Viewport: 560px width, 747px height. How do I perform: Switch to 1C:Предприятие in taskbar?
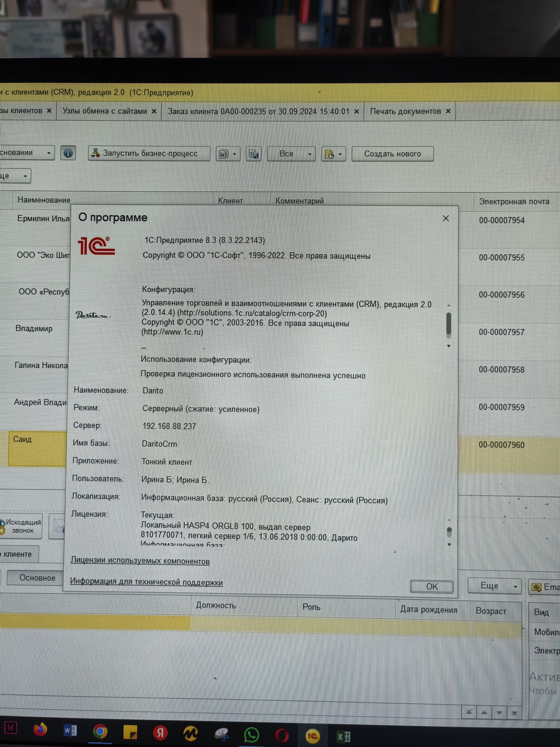coord(312,736)
